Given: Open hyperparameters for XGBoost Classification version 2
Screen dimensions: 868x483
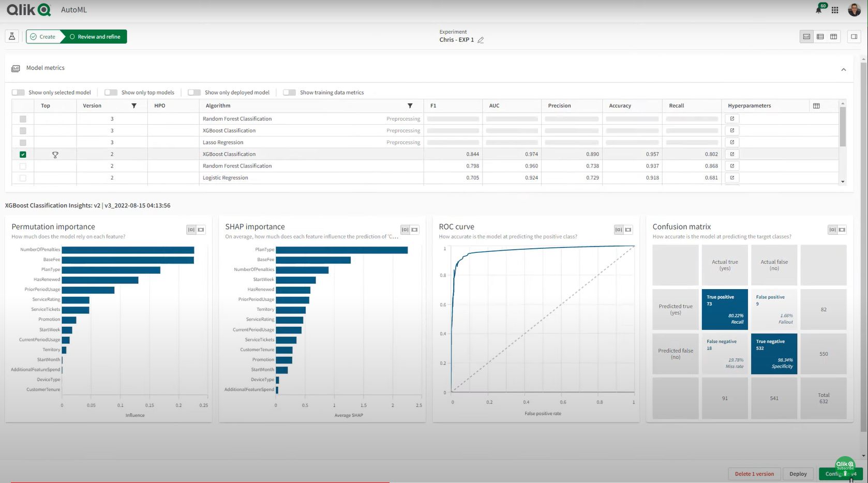Looking at the screenshot, I should (732, 154).
